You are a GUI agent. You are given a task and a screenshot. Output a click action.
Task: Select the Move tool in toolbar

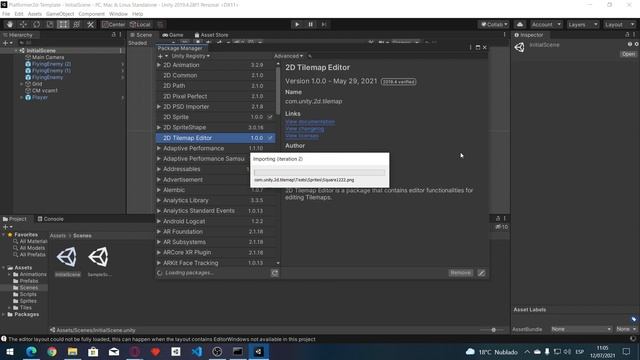pos(23,24)
